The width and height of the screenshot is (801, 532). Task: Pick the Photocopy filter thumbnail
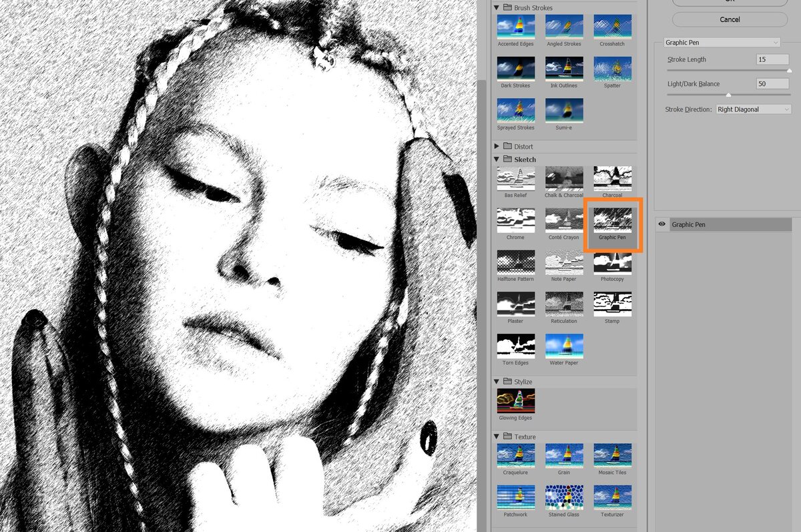point(612,262)
